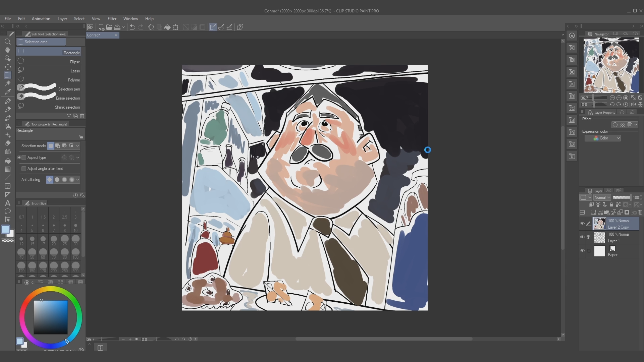
Task: Select the Erase Selection tool
Action: (x=49, y=98)
